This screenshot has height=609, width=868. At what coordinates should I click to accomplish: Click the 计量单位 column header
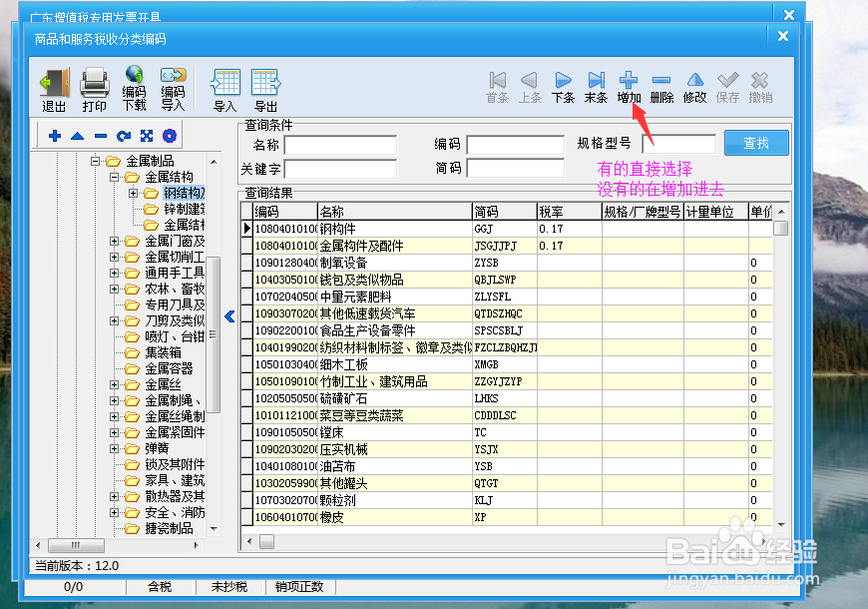click(716, 212)
